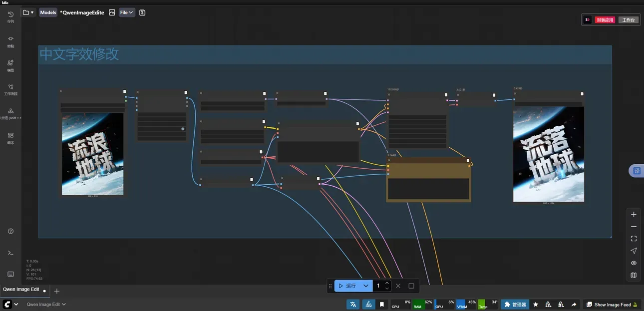644x311 pixels.
Task: Click the square stop toggle beside run controls
Action: coord(411,286)
